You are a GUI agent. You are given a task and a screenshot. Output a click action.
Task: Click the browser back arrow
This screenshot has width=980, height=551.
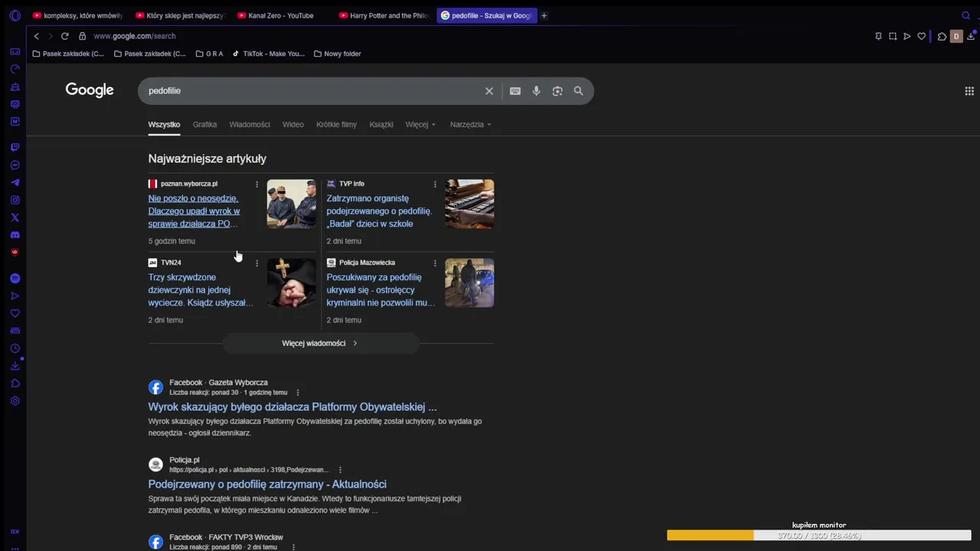pos(36,36)
